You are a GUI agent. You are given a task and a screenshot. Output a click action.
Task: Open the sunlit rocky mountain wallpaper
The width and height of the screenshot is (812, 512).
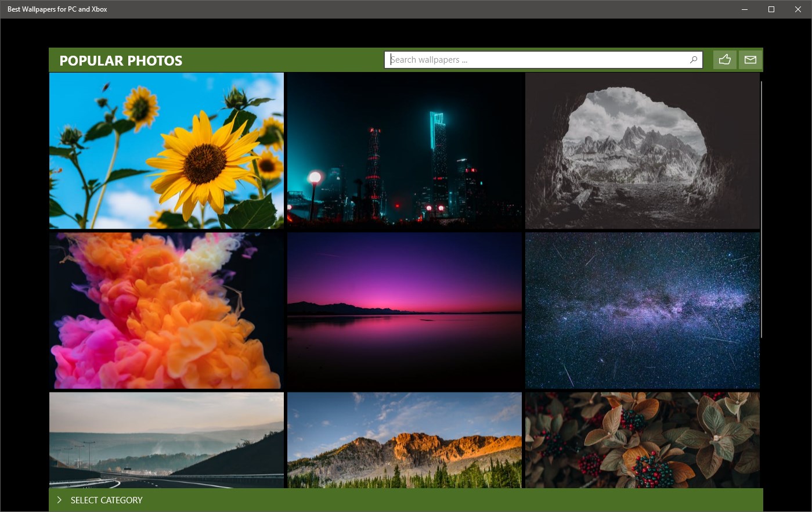(x=405, y=440)
